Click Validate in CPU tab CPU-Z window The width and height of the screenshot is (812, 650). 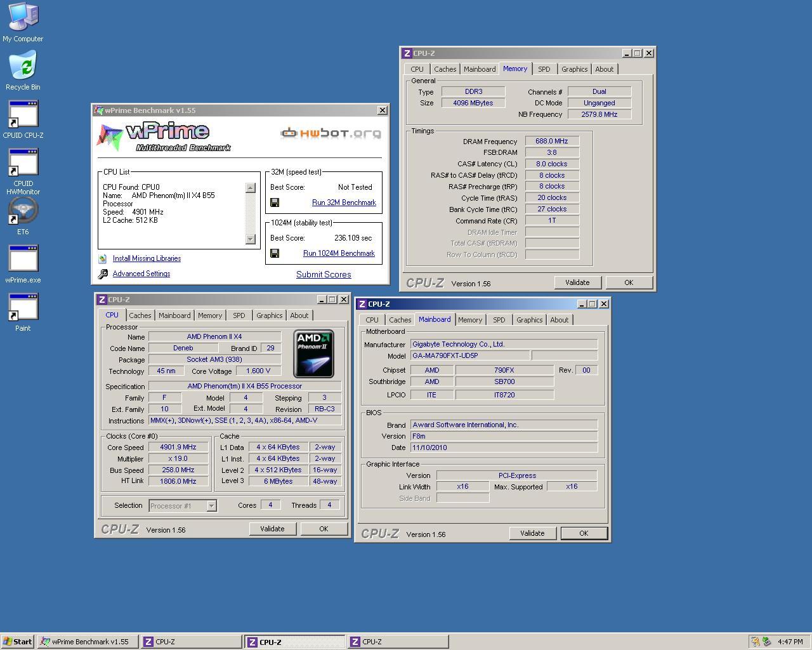click(x=272, y=529)
